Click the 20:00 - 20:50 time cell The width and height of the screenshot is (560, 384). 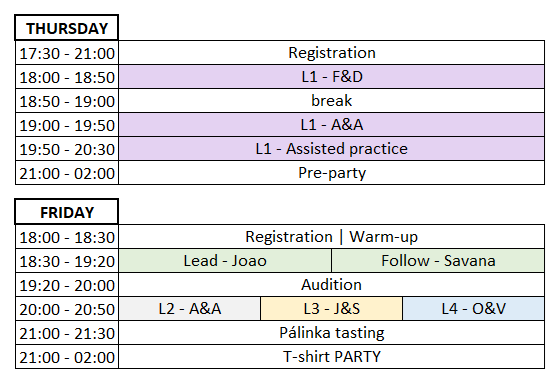67,309
